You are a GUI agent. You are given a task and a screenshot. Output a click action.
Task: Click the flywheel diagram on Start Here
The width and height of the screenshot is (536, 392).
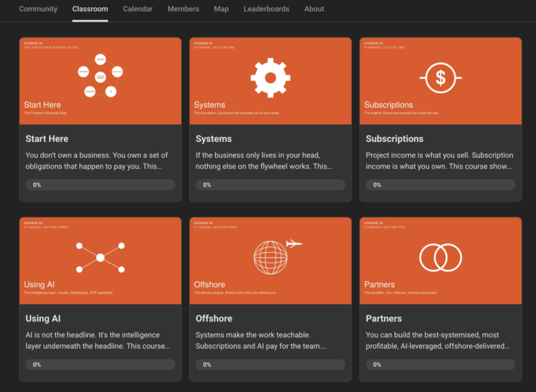100,75
